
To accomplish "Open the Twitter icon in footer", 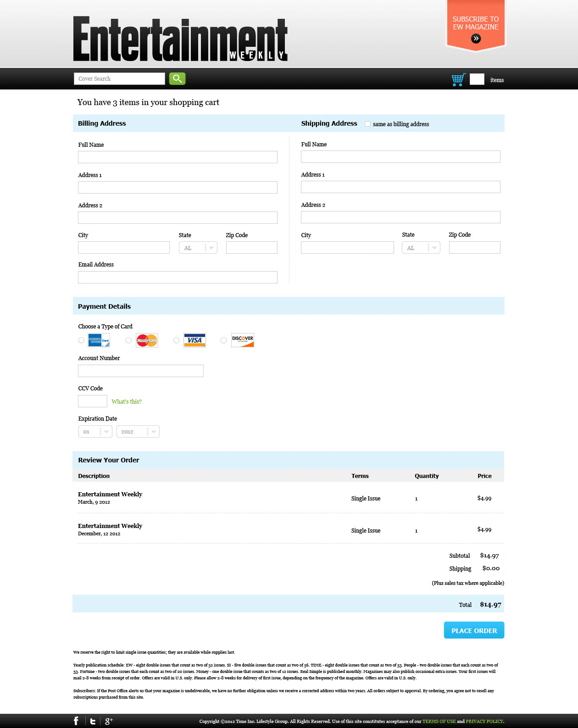I will (93, 721).
